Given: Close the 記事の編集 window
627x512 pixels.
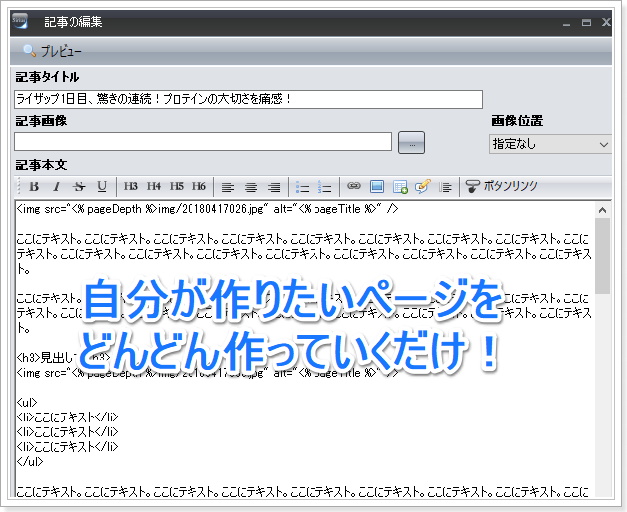Looking at the screenshot, I should click(606, 22).
